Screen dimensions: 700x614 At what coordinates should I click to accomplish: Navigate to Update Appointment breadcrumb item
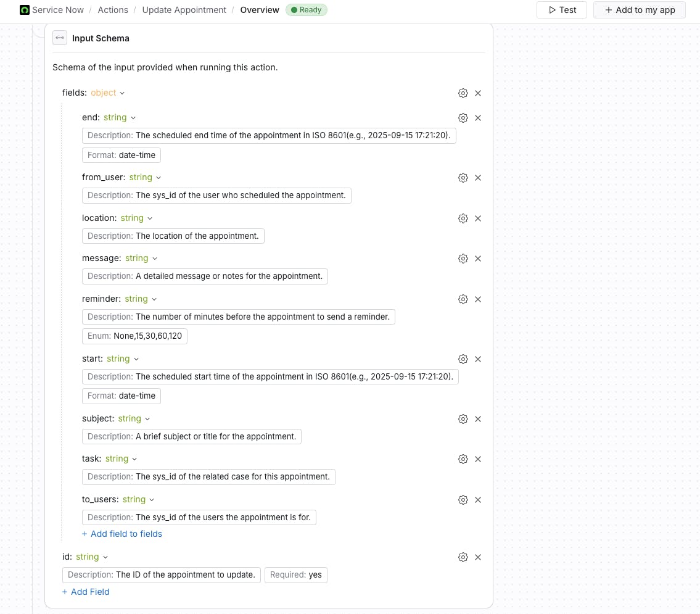click(x=184, y=10)
